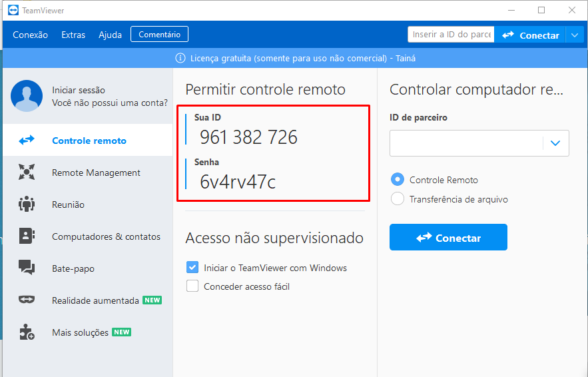588x377 pixels.
Task: Open Computadores & contatos contact book icon
Action: coord(27,236)
